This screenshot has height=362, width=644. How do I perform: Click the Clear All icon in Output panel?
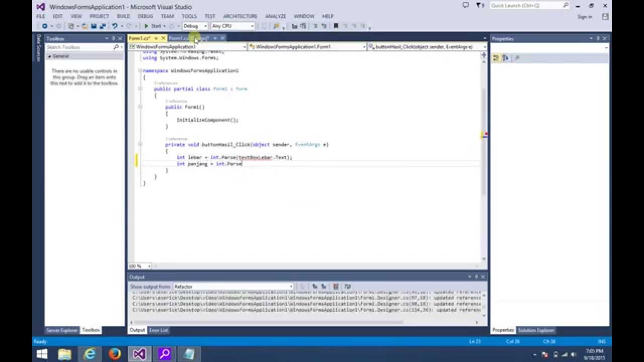336,287
